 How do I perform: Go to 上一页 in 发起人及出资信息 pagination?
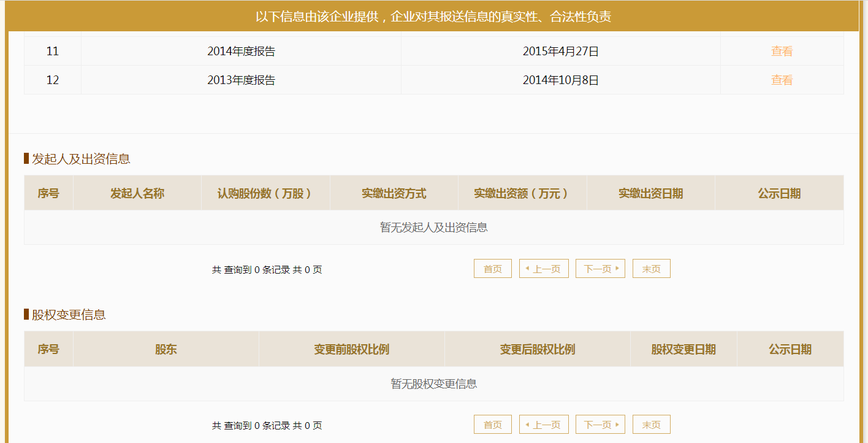coord(544,269)
